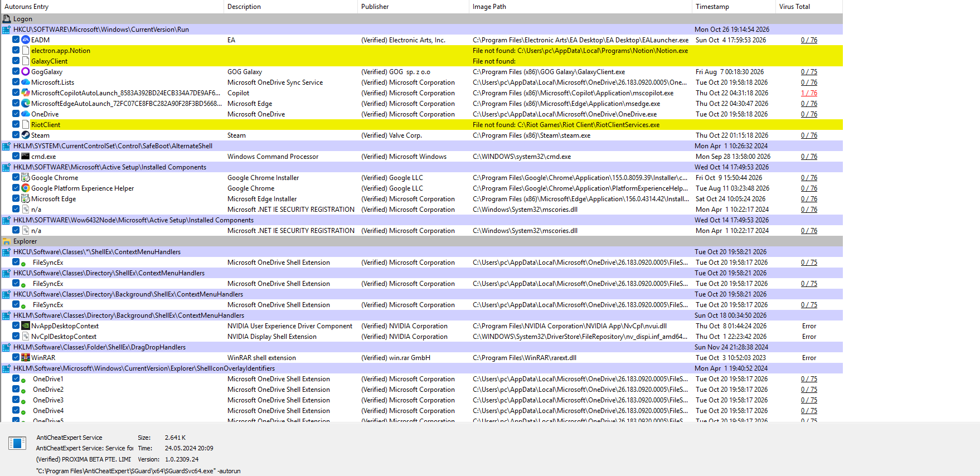
Task: Open cmd.exe's 0 / 76 VirusTotal link
Action: pyautogui.click(x=809, y=157)
